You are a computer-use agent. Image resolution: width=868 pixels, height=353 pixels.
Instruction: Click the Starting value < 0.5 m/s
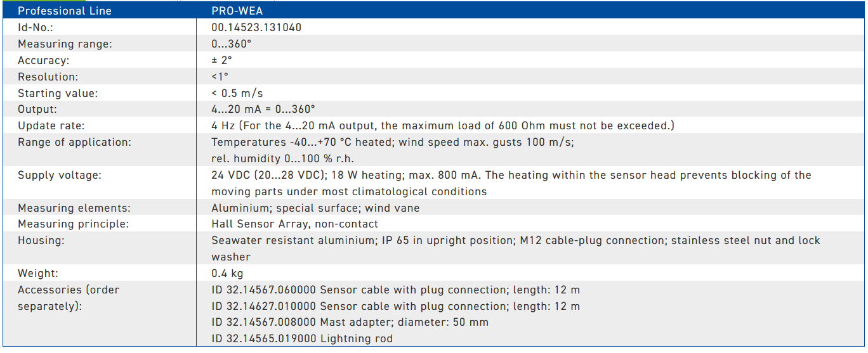tap(237, 93)
